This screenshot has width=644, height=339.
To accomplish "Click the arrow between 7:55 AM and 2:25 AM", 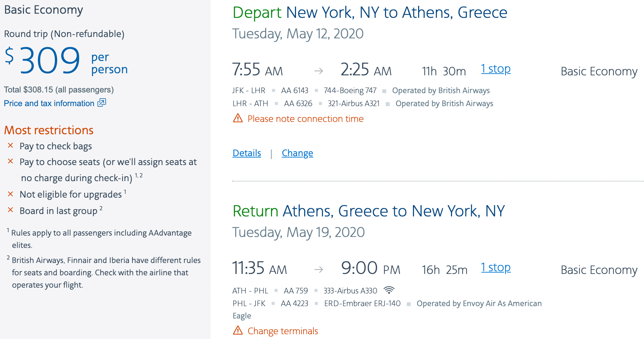I will pos(319,71).
